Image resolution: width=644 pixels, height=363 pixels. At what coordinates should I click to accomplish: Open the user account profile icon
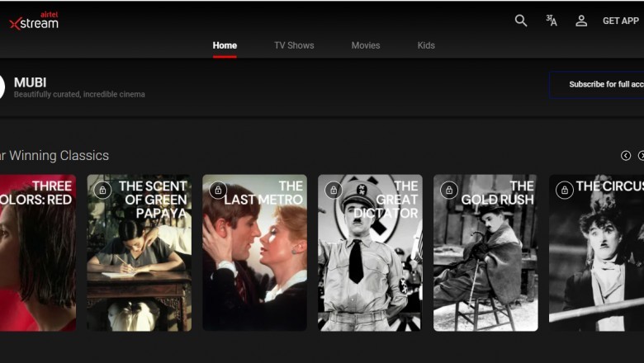581,21
